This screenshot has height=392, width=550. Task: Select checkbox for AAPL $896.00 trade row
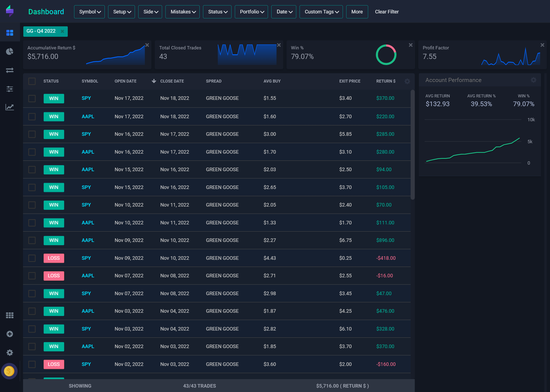click(32, 240)
